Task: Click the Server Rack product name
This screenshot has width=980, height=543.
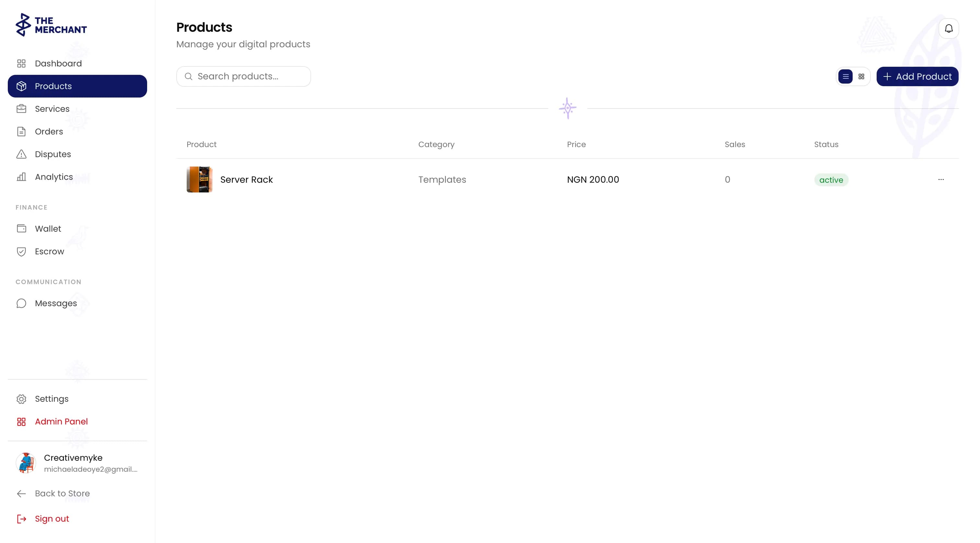Action: click(247, 179)
